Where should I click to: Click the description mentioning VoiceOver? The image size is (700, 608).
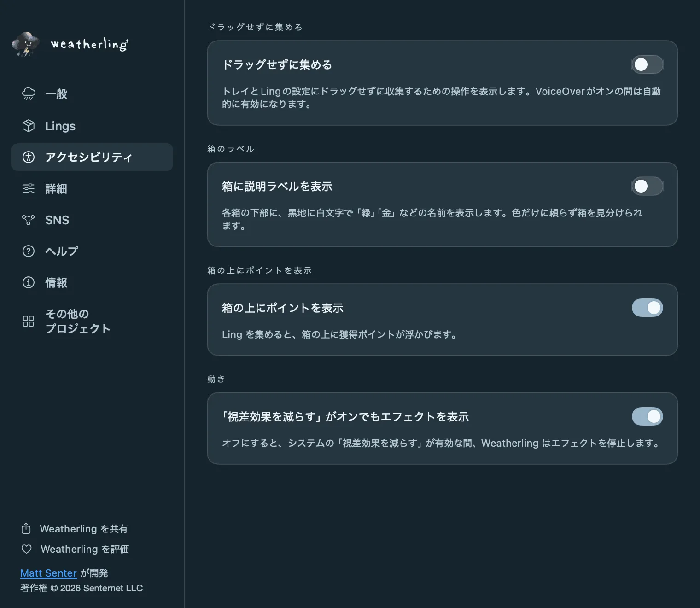pyautogui.click(x=441, y=98)
